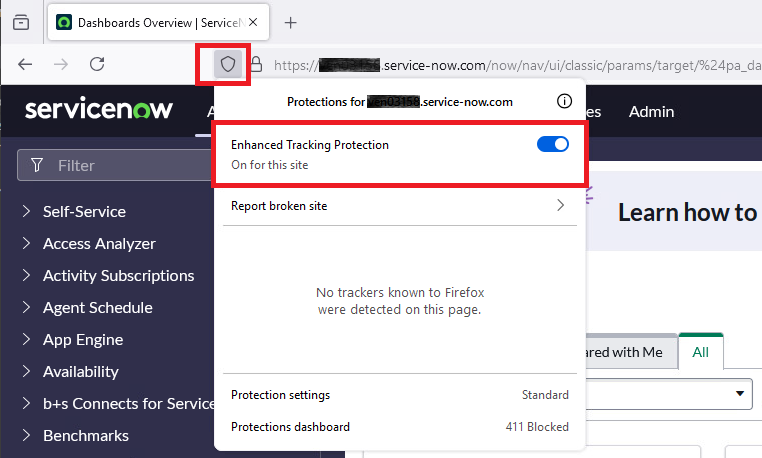
Task: Switch to the All dashboards tab
Action: click(700, 352)
